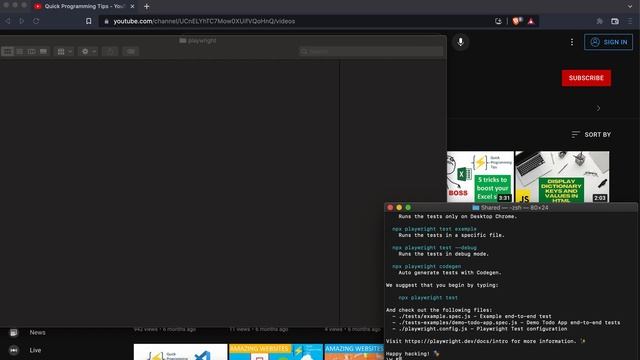Viewport: 640px width, 360px height.
Task: Open the browser hamburger menu
Action: click(631, 21)
